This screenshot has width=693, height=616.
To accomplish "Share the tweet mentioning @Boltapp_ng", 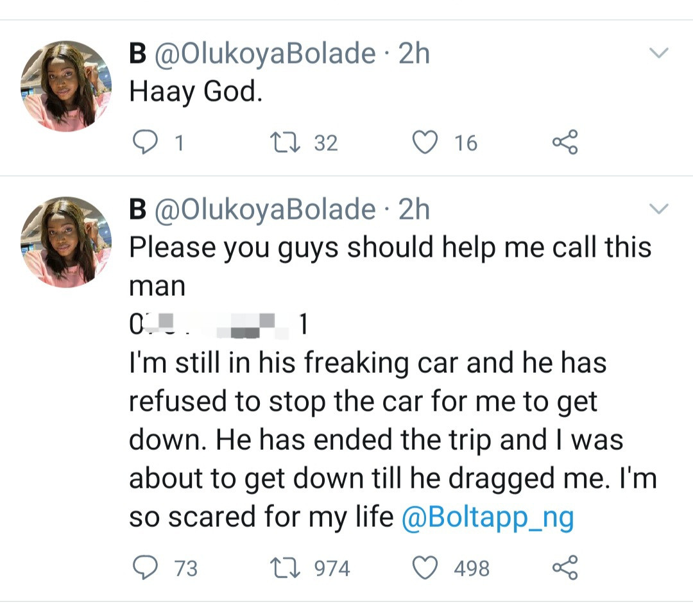I will [x=565, y=568].
